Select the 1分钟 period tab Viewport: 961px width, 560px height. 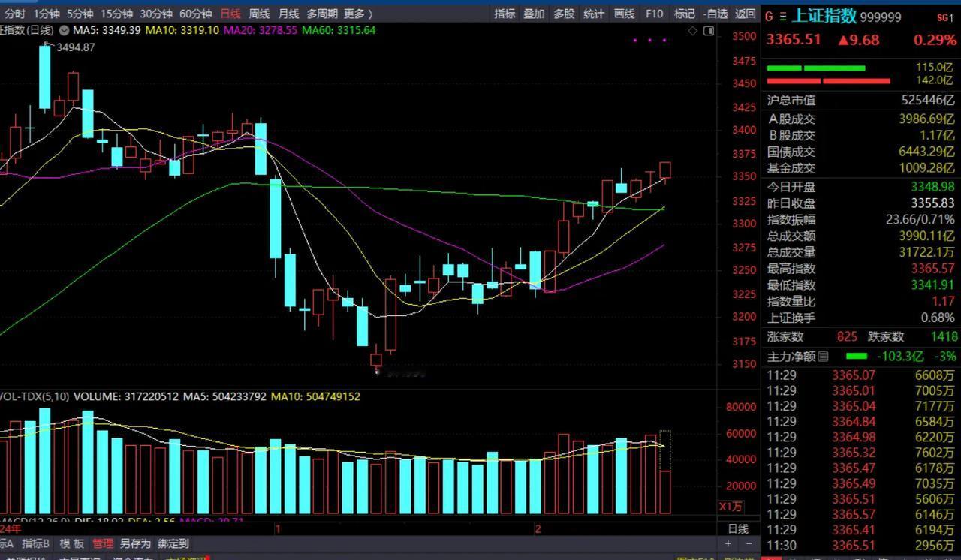[x=47, y=14]
